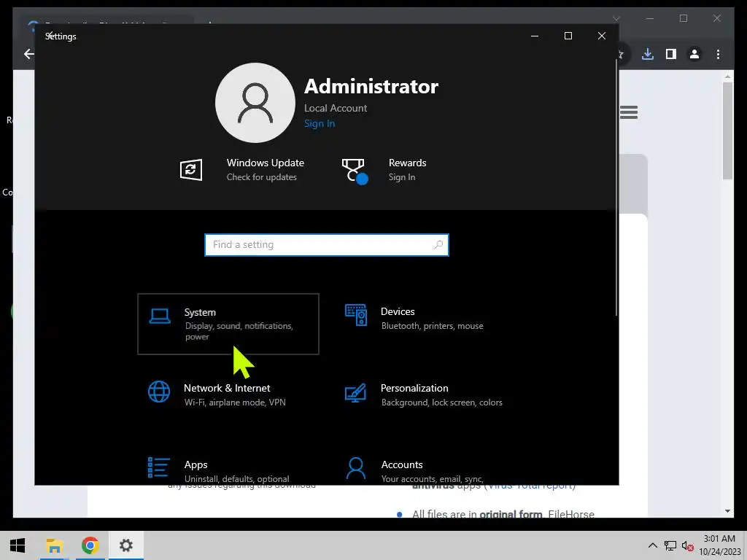The height and width of the screenshot is (560, 747).
Task: Open Network & Internet category title
Action: 227,388
